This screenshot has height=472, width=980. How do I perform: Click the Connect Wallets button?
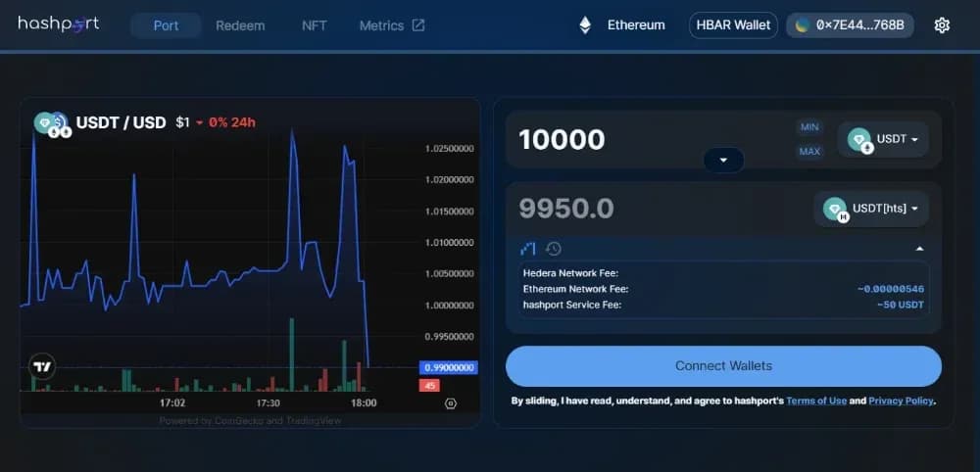(x=723, y=366)
